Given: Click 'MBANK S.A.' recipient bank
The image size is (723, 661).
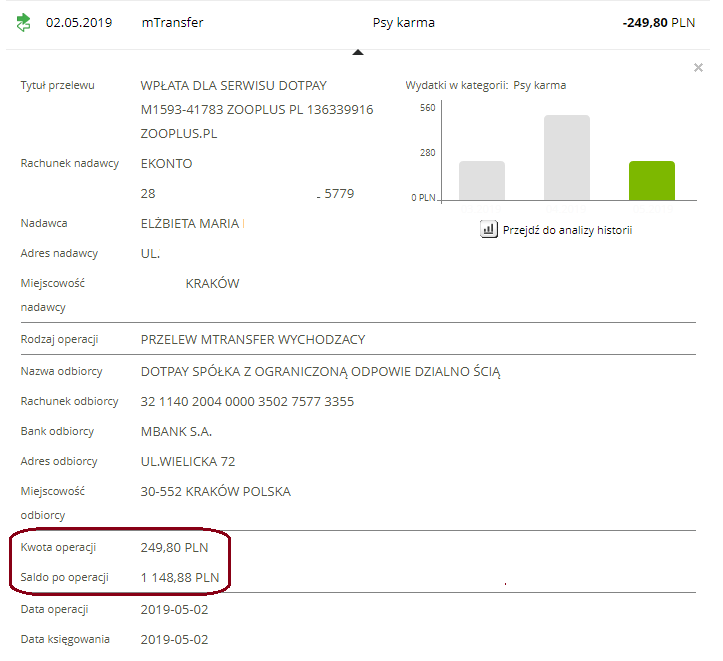Looking at the screenshot, I should [176, 431].
